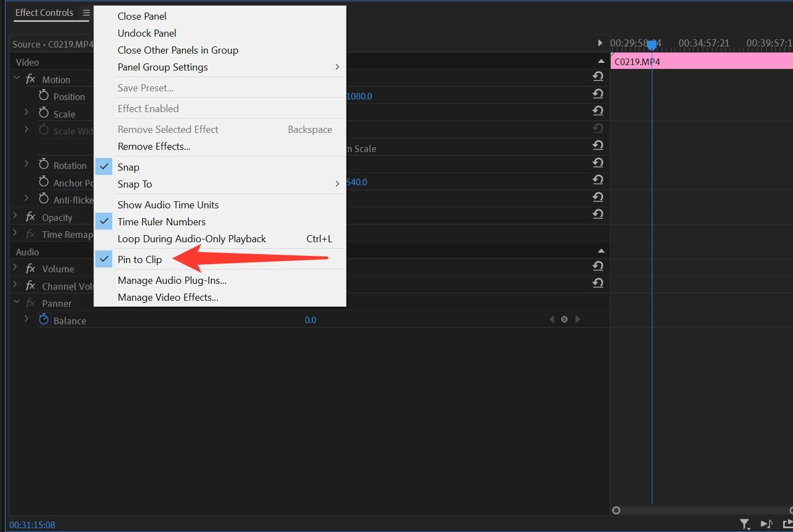Reset the Uniform Scale row
This screenshot has height=532, width=793.
[x=598, y=145]
